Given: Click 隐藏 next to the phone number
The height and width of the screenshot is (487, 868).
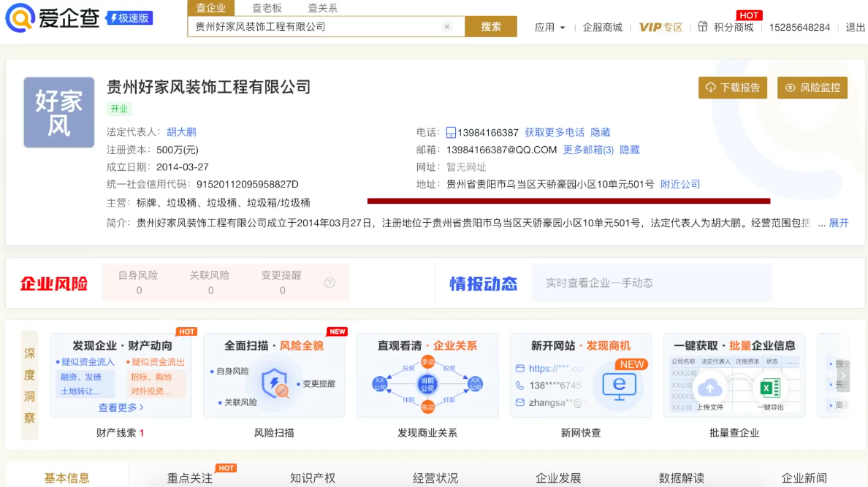Looking at the screenshot, I should (601, 132).
